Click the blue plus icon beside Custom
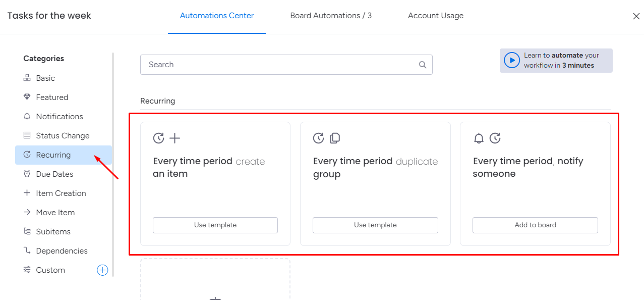The image size is (644, 300). point(102,270)
